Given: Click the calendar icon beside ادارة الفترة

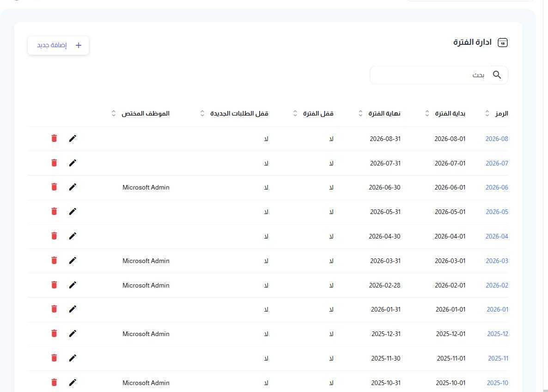Looking at the screenshot, I should tap(503, 43).
